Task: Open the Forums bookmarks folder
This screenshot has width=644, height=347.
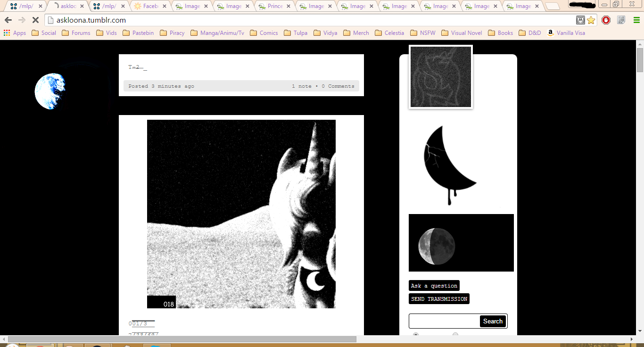Action: 76,33
